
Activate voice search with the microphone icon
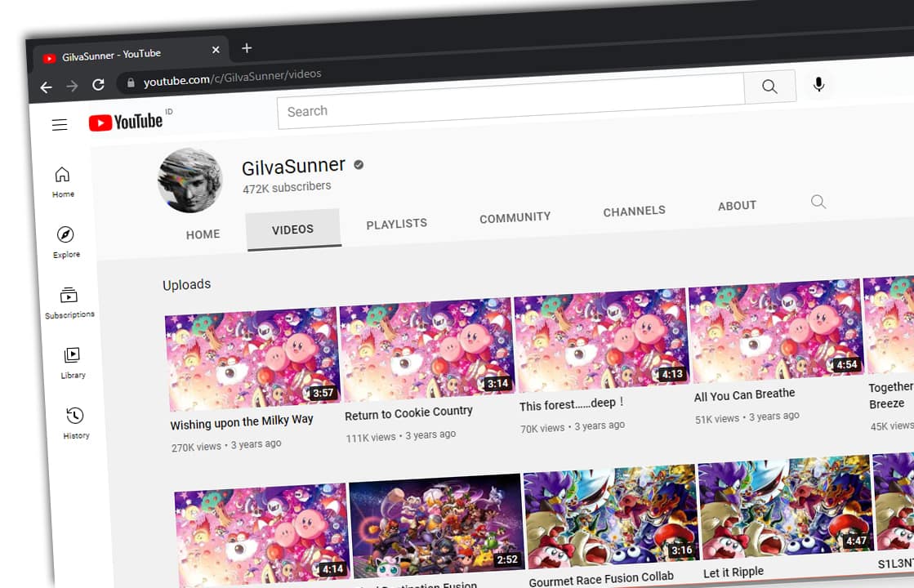819,82
